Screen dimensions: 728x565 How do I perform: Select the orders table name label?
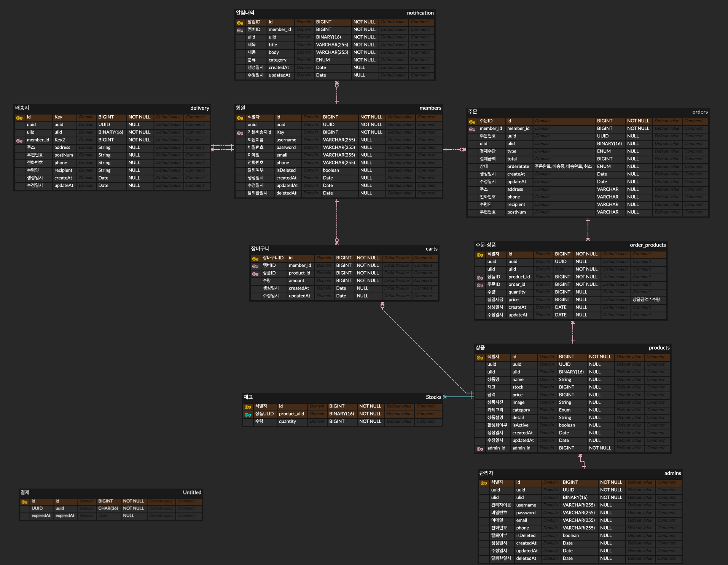pyautogui.click(x=700, y=112)
